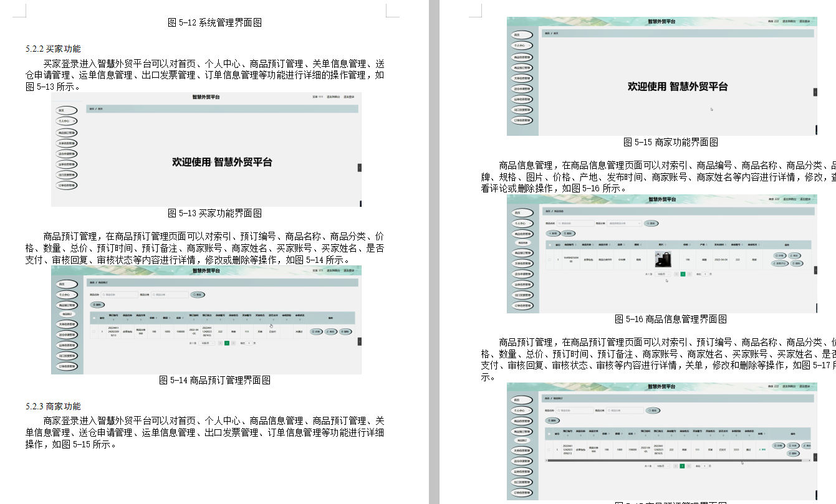Viewport: 836px width, 504px height.
Task: Expand 个人中心 in figure 5-15 sidebar
Action: (x=522, y=45)
